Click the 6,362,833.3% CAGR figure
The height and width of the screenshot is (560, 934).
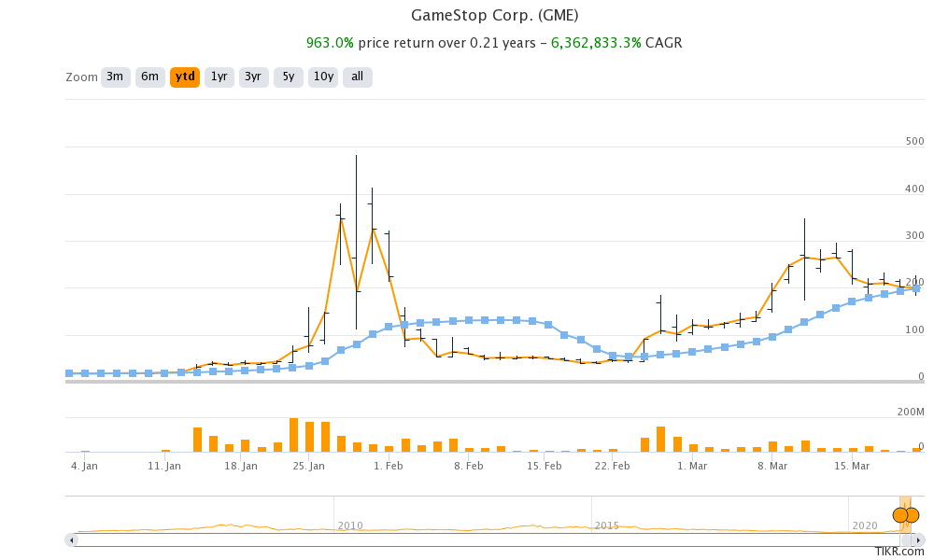(596, 43)
